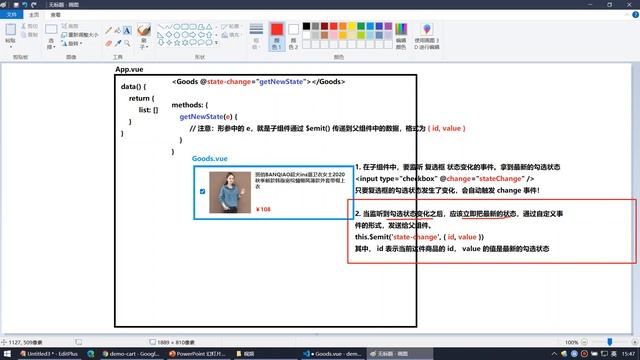The width and height of the screenshot is (640, 360).
Task: Click the zoom in plus button
Action: tap(635, 342)
